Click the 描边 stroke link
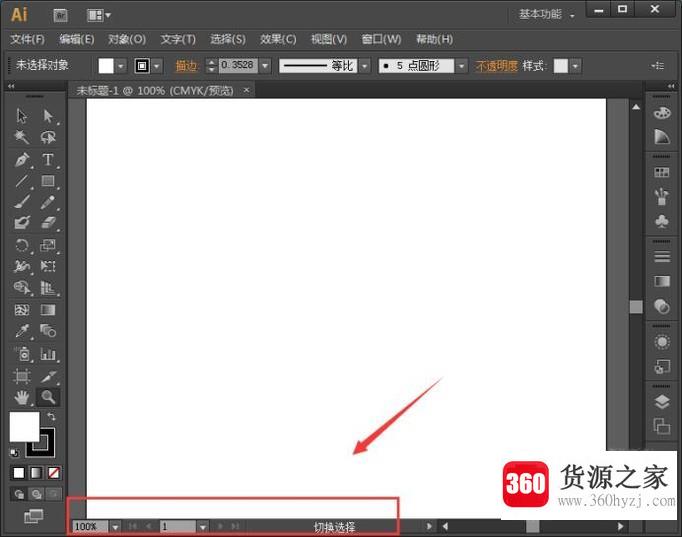The image size is (682, 537). click(x=187, y=66)
